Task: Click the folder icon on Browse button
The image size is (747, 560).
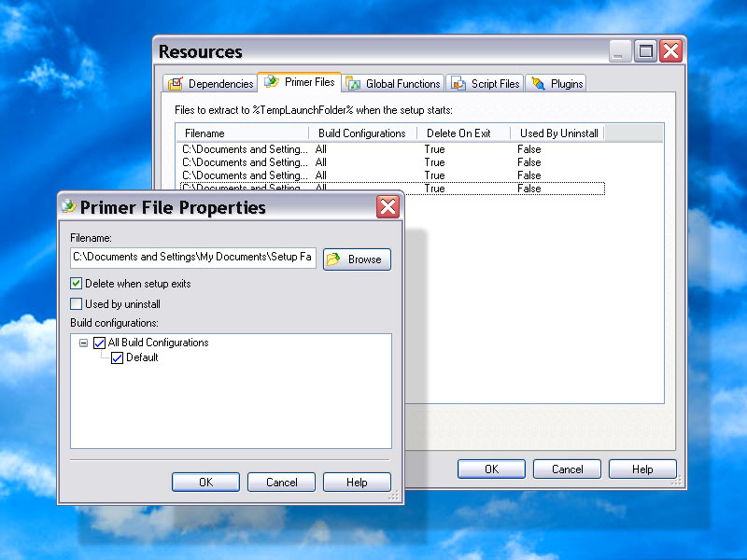Action: [333, 259]
